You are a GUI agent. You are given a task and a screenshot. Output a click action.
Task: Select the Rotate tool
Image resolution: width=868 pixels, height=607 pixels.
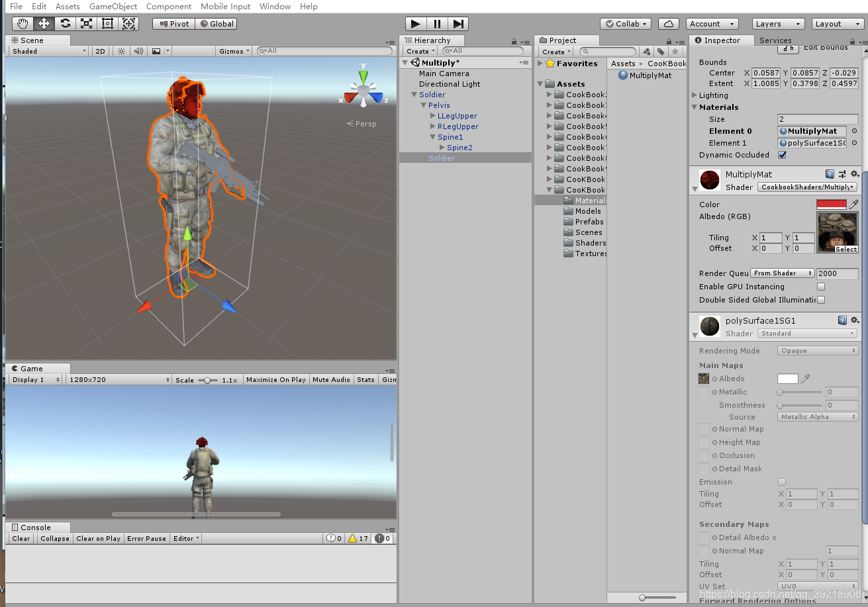point(64,23)
